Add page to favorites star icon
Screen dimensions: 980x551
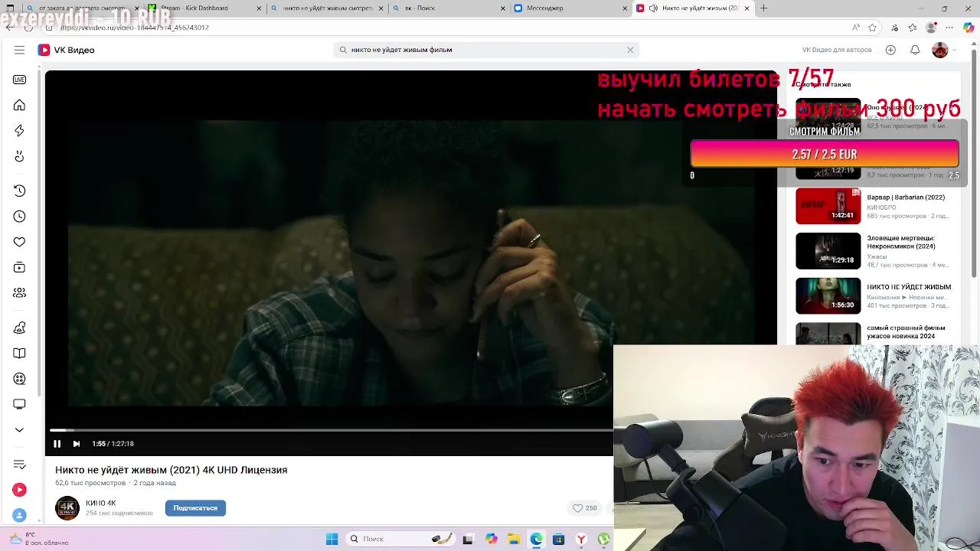[x=872, y=28]
